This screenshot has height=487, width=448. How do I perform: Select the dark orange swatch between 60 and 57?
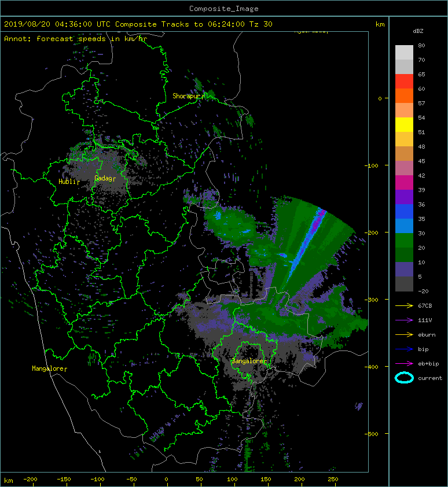[x=404, y=95]
